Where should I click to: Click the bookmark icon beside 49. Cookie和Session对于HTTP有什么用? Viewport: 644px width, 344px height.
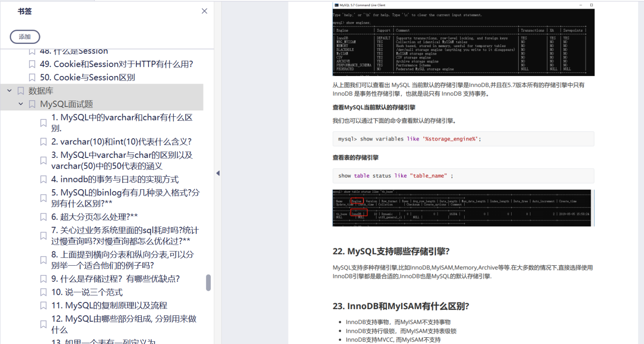[x=32, y=64]
